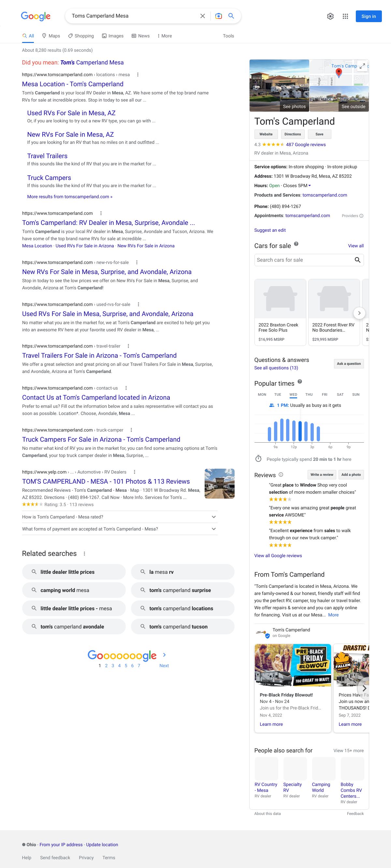Screen dimensions: 391x868
Task: Click the Directions button
Action: tap(293, 134)
